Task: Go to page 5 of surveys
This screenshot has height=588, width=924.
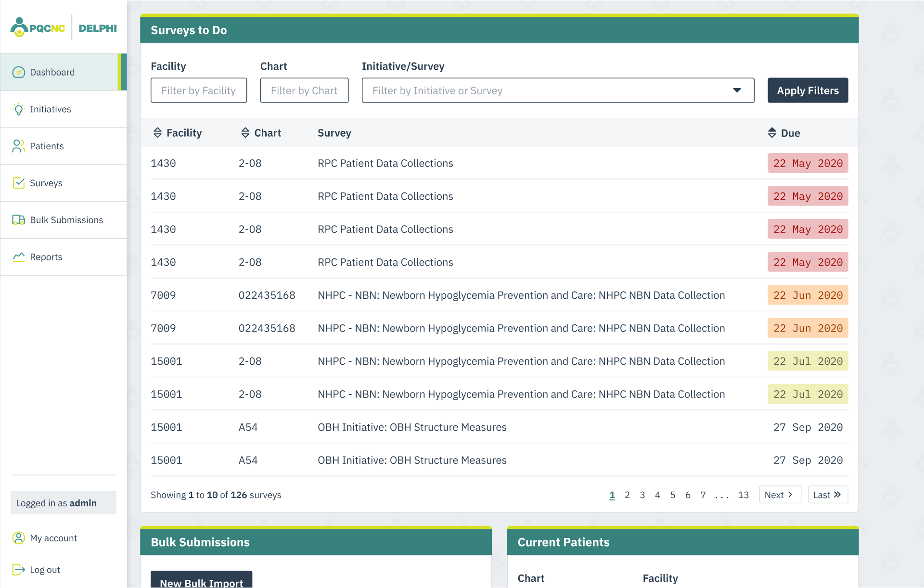Action: click(x=673, y=495)
